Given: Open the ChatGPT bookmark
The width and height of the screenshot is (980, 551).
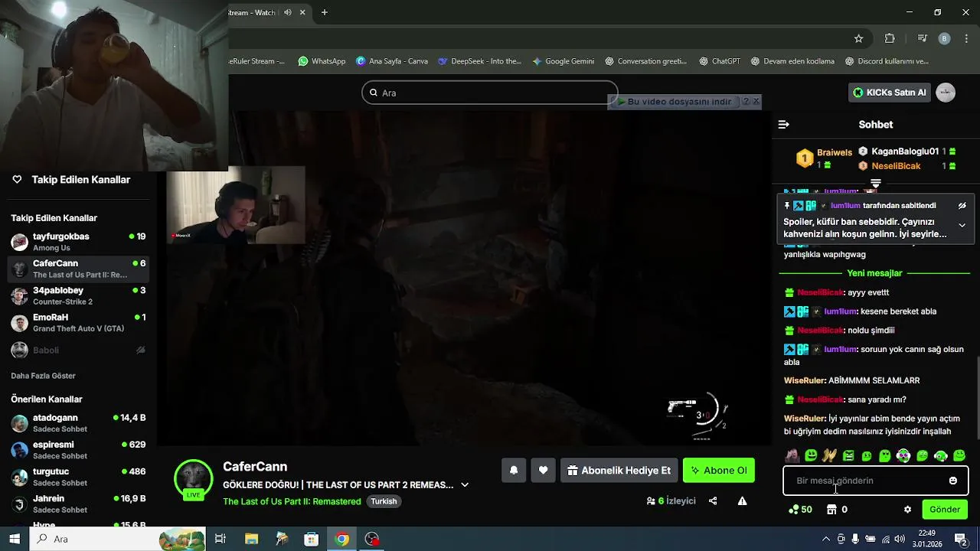Looking at the screenshot, I should (719, 61).
